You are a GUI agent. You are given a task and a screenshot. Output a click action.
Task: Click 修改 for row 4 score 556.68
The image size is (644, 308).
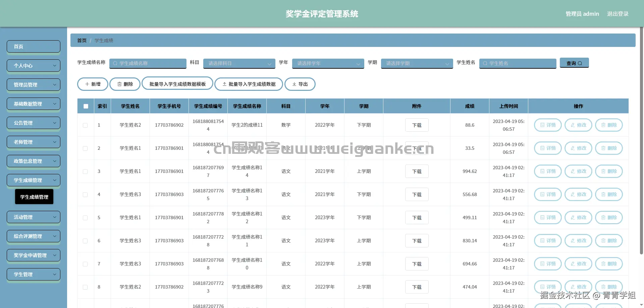578,194
